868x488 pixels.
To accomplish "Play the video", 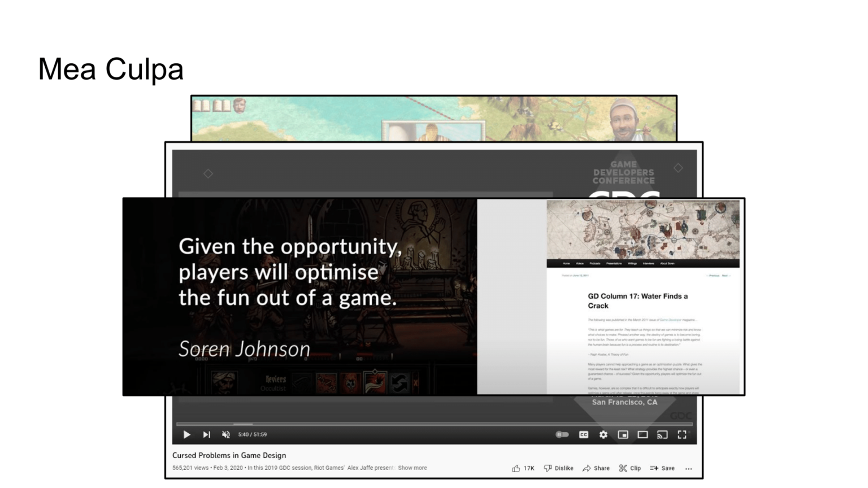I will click(186, 434).
